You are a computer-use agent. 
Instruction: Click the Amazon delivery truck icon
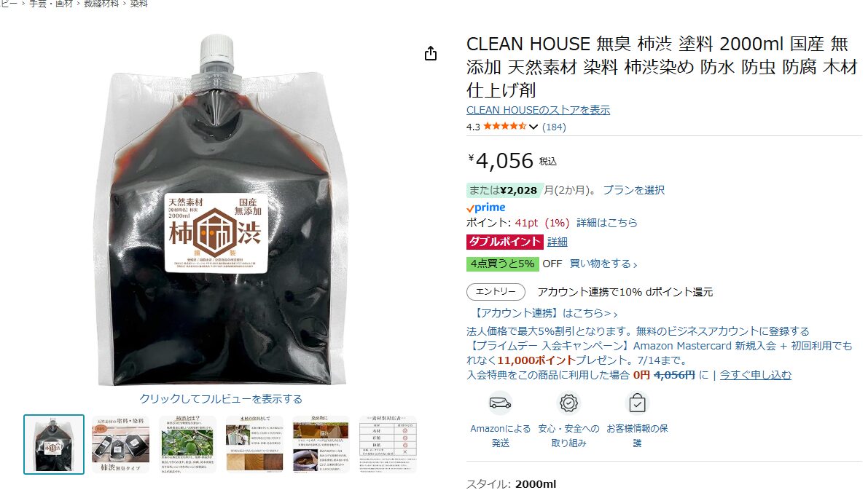[x=500, y=403]
